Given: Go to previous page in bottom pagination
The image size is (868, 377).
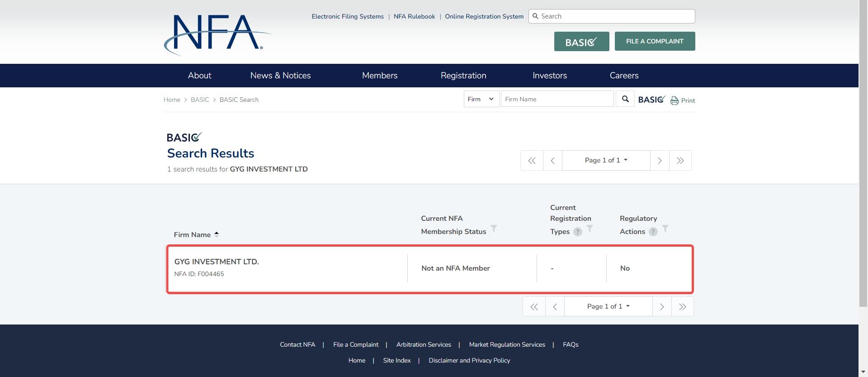Looking at the screenshot, I should [555, 307].
